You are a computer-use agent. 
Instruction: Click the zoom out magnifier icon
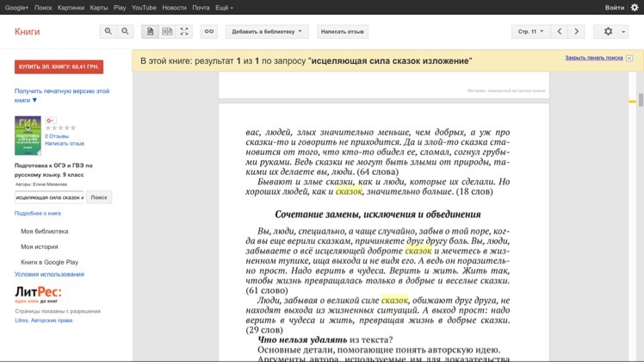click(x=126, y=32)
